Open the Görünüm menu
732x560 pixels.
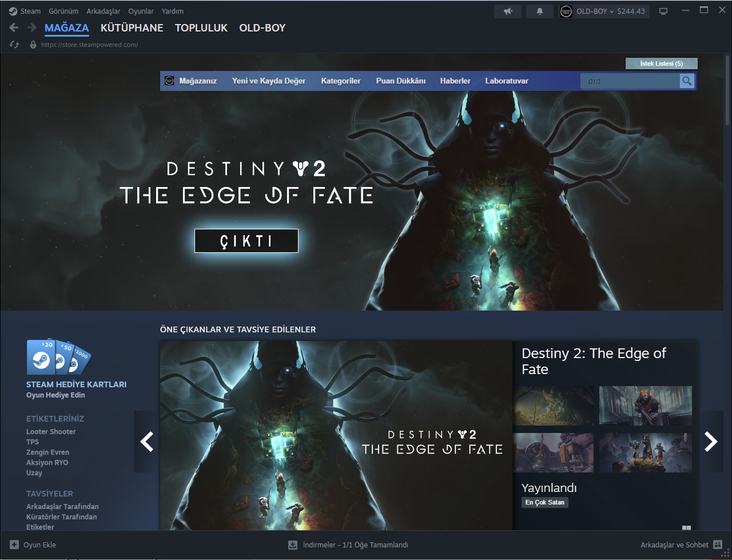pos(63,11)
